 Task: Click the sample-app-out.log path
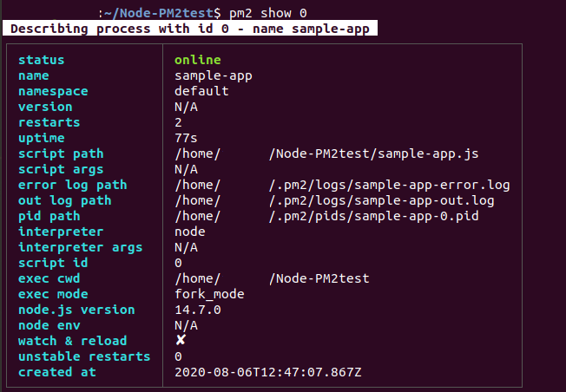click(334, 200)
